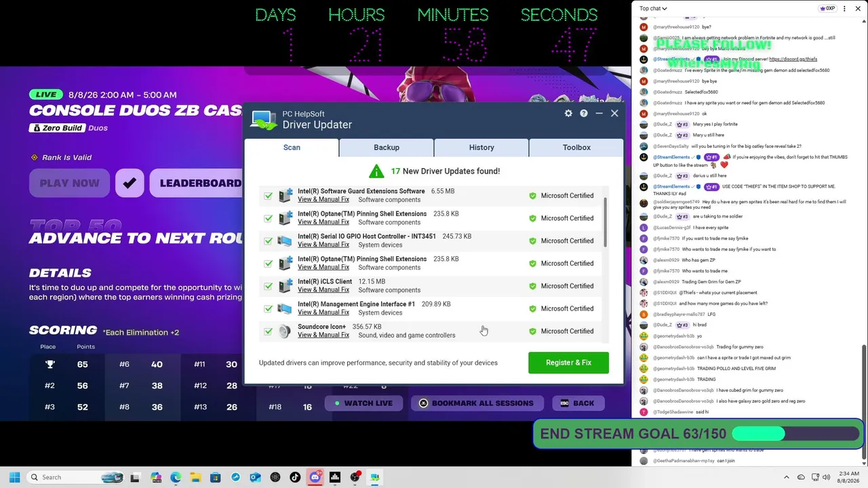Uncheck Soundcore Icon+ driver
This screenshot has height=488, width=868.
(x=269, y=331)
